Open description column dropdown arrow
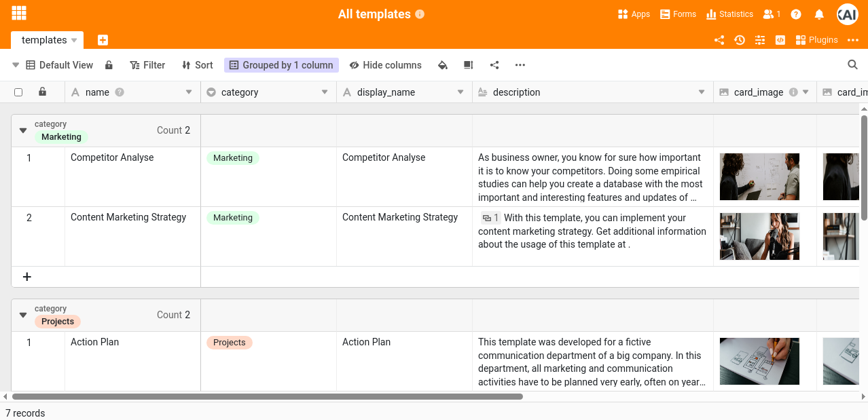Screen dimensions: 868x420 click(702, 92)
